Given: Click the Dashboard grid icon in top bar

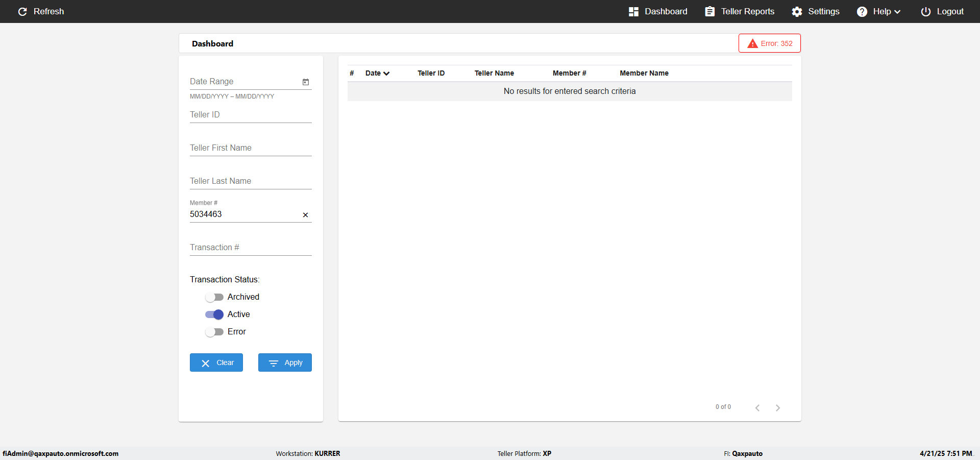Looking at the screenshot, I should 633,11.
